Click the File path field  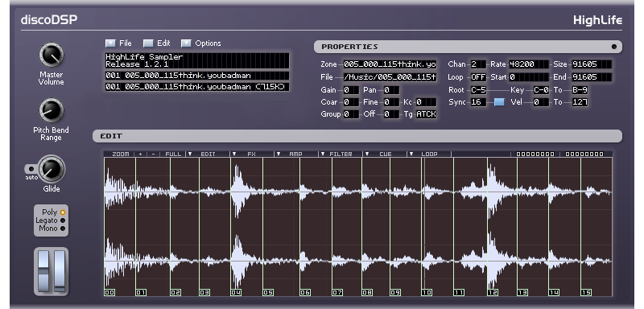pyautogui.click(x=390, y=77)
